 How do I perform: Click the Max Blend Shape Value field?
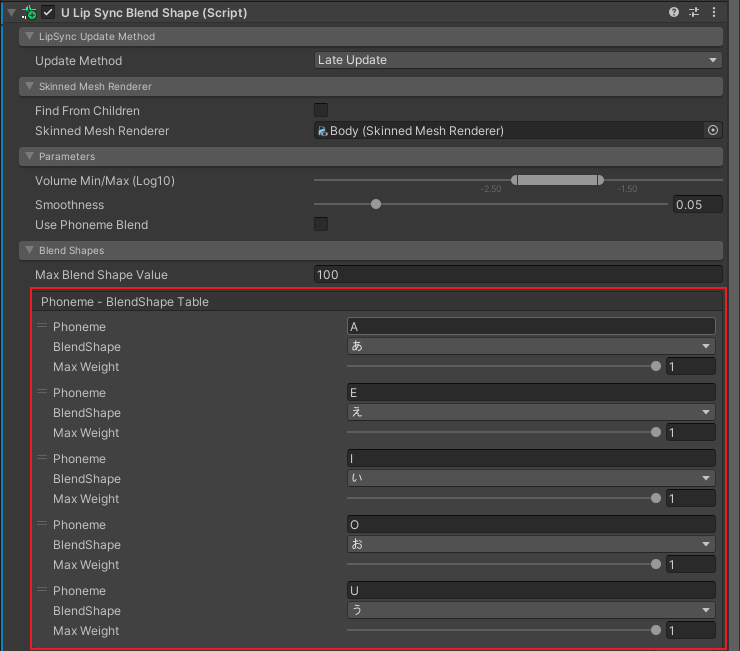coord(518,274)
